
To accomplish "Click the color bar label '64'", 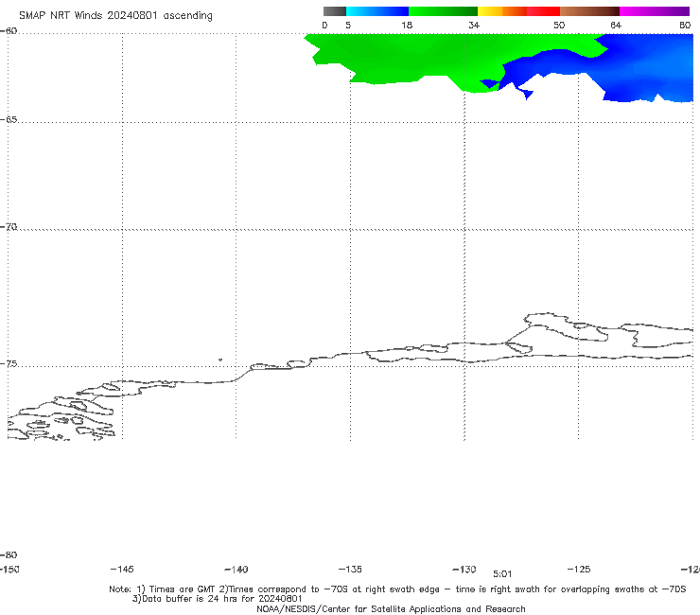I will click(616, 25).
